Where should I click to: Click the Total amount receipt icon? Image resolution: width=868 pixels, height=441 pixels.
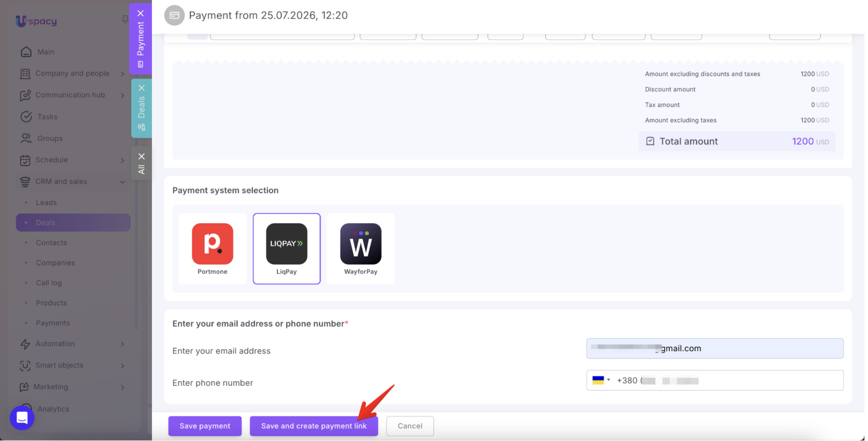tap(650, 141)
